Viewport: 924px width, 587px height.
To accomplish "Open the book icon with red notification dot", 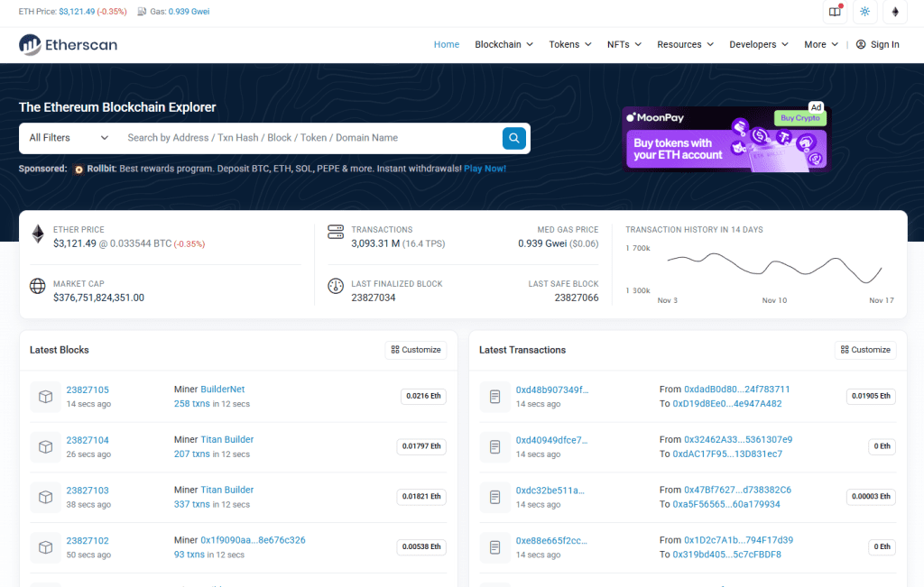I will click(x=835, y=12).
